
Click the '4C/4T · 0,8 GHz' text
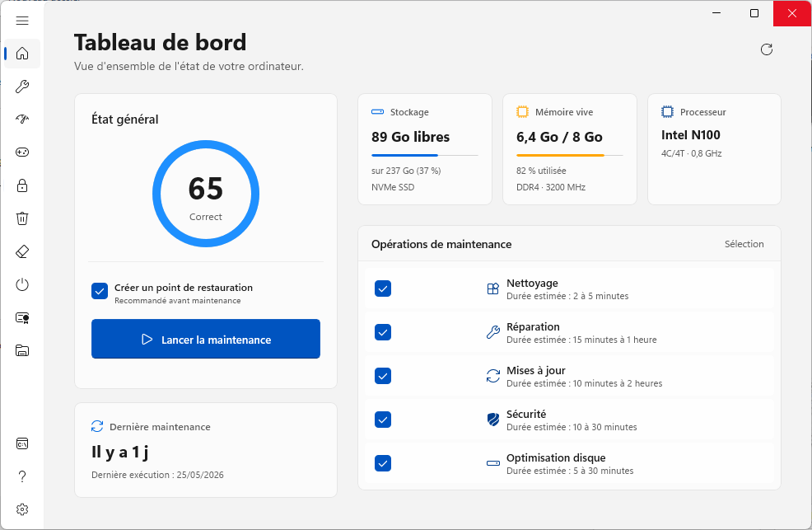point(691,153)
